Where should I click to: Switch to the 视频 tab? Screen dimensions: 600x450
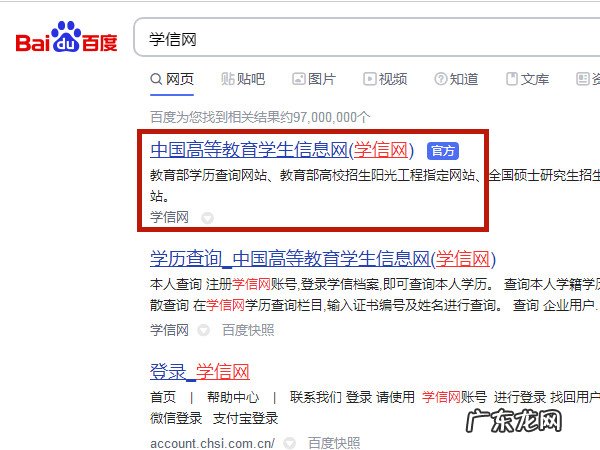[385, 79]
